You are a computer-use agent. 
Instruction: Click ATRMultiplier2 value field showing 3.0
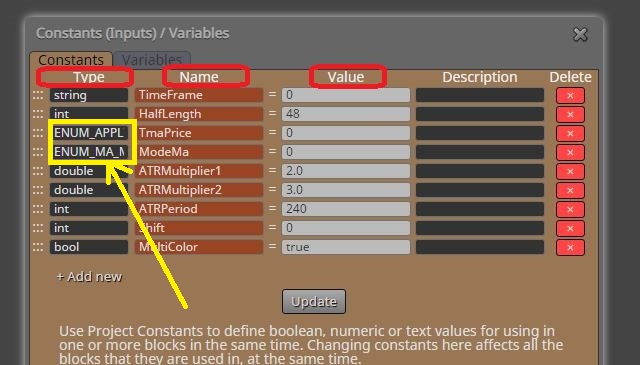pyautogui.click(x=346, y=190)
